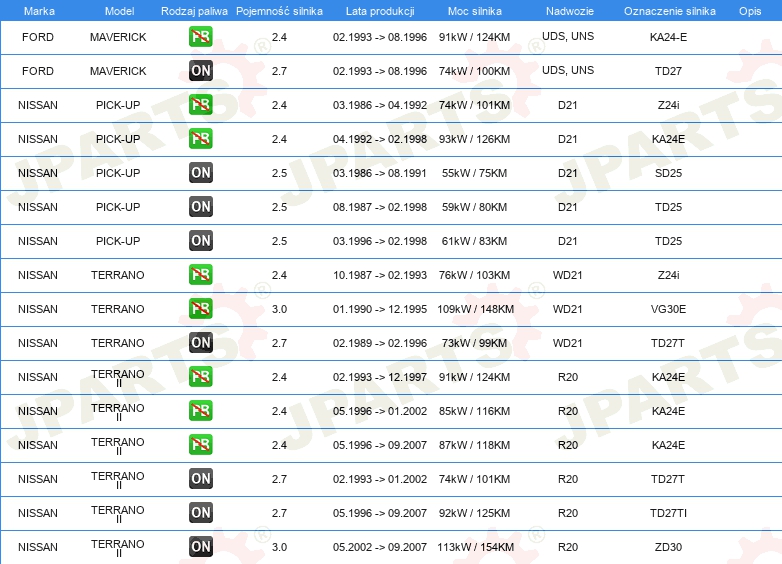Click the diesel ON icon in the 61kW Pick-Up row

(201, 241)
